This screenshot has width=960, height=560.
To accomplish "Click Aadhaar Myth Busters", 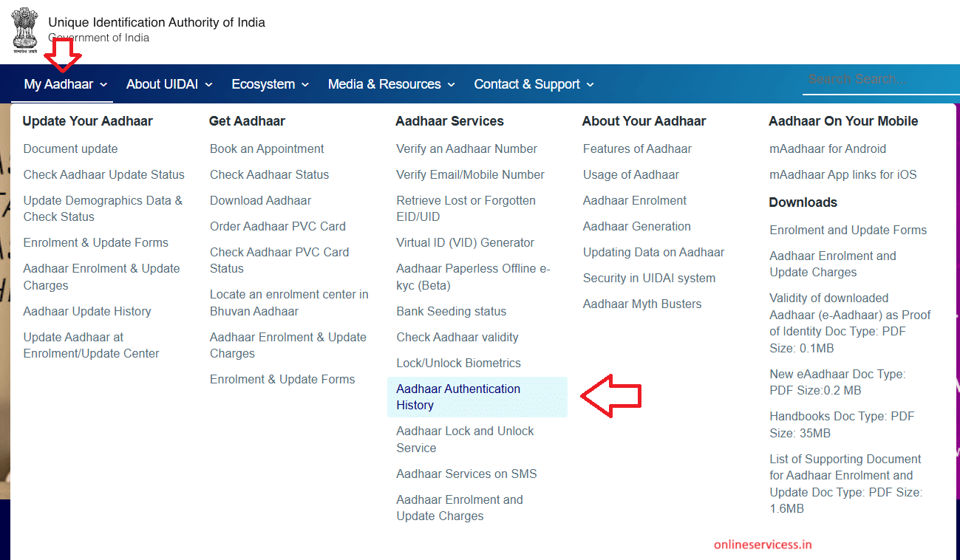I will 641,304.
